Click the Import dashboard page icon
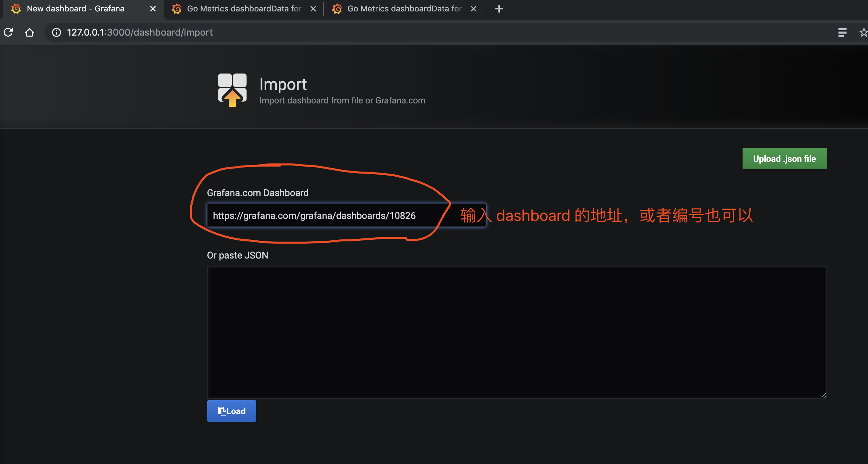 [x=232, y=90]
